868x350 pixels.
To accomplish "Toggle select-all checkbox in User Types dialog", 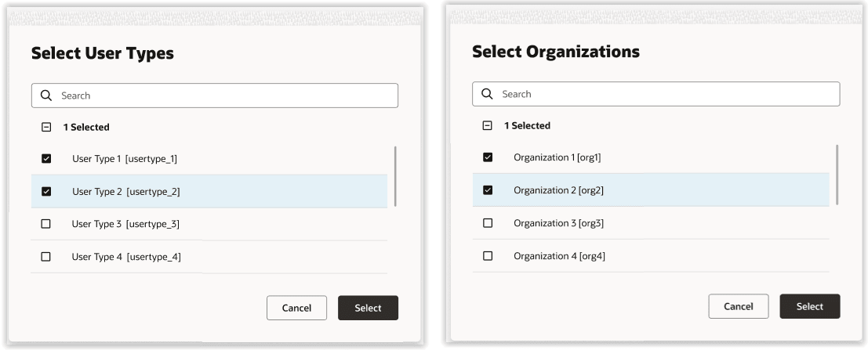I will click(45, 127).
